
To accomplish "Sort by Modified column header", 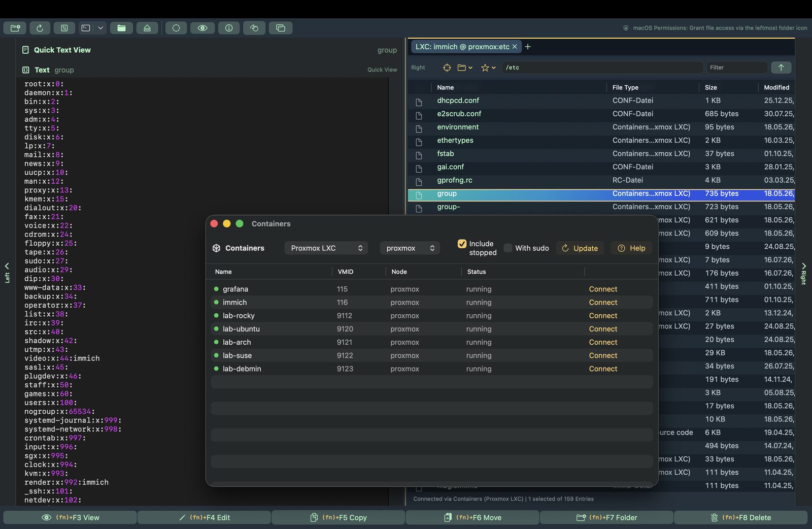I will (x=776, y=87).
